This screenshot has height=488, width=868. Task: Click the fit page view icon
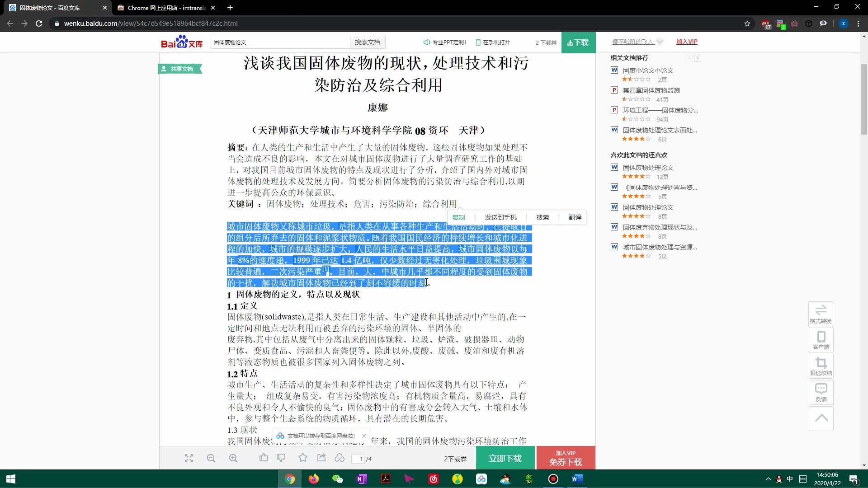189,458
